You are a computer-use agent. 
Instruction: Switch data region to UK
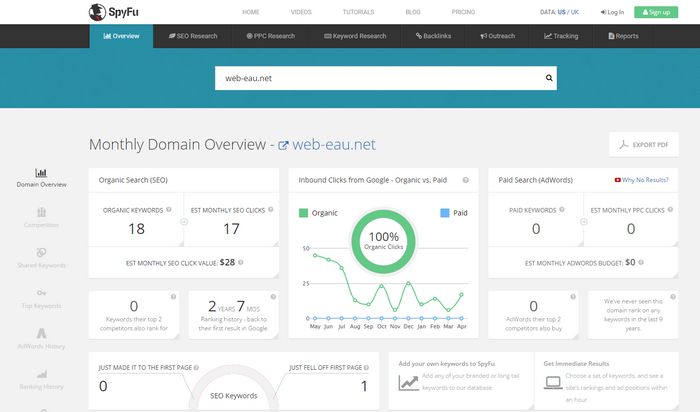click(x=575, y=12)
